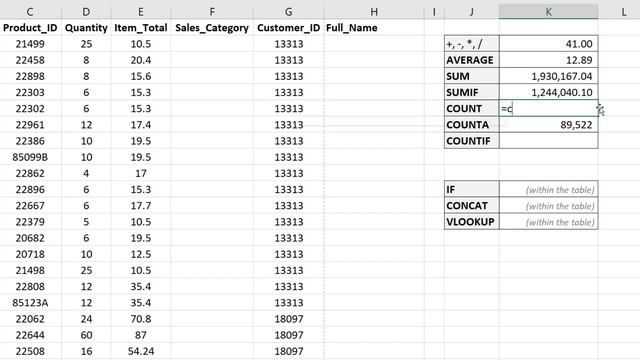Select column D header
The height and width of the screenshot is (360, 640).
pyautogui.click(x=86, y=12)
